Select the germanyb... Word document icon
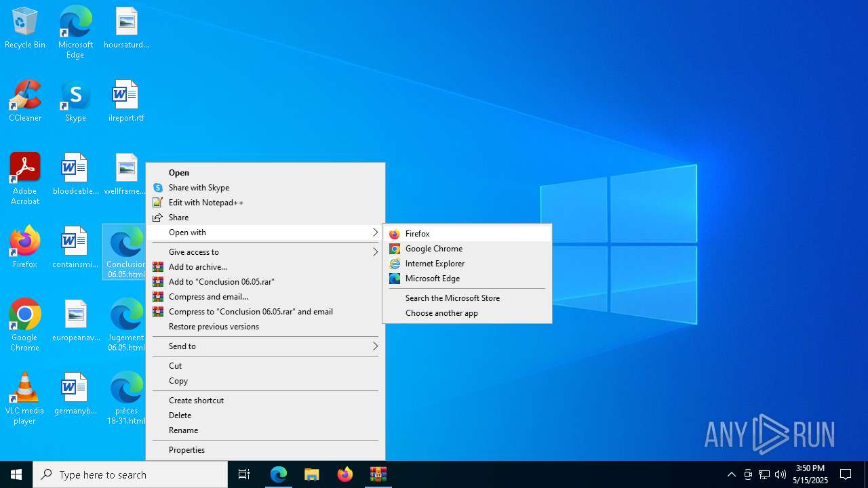The image size is (868, 488). tap(75, 394)
